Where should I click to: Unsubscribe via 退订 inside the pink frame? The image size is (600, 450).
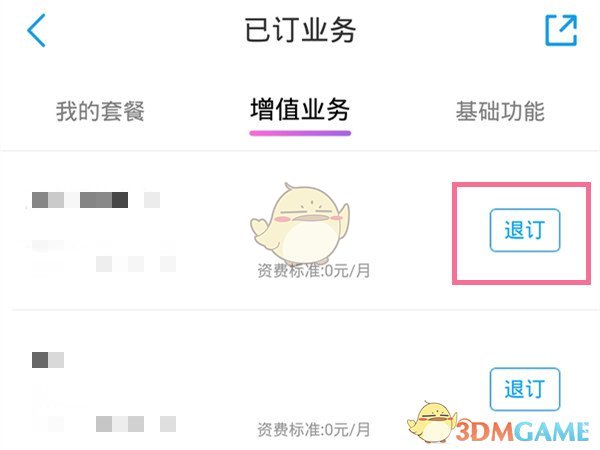coord(525,230)
